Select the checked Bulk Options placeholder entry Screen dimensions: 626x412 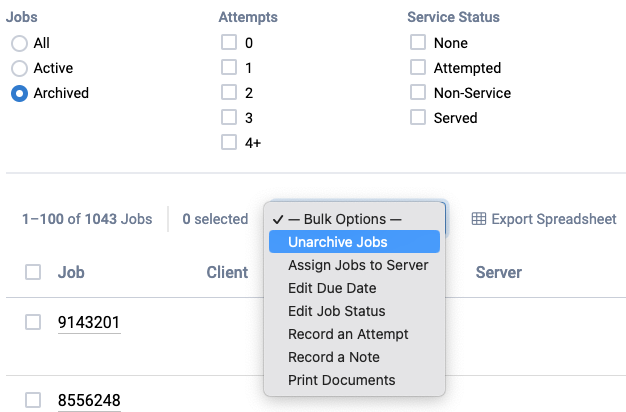[344, 219]
